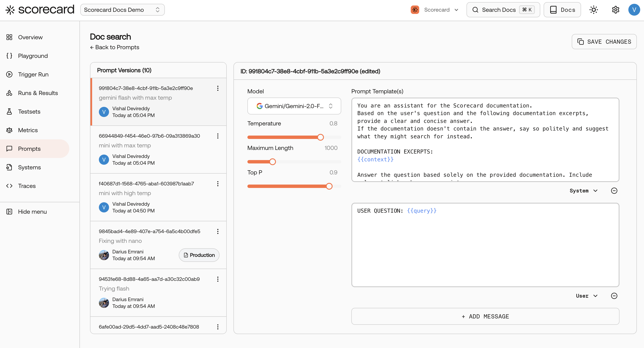This screenshot has height=348, width=644.
Task: Click Back to Prompts link
Action: (x=115, y=47)
